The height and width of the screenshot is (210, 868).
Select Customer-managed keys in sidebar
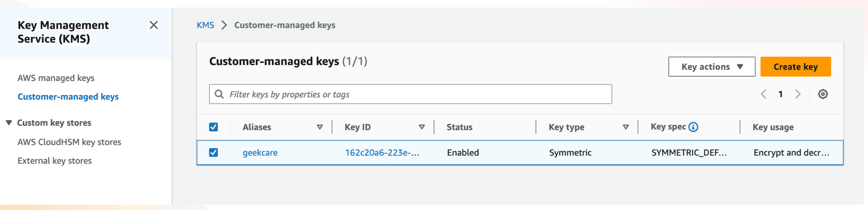tap(68, 97)
